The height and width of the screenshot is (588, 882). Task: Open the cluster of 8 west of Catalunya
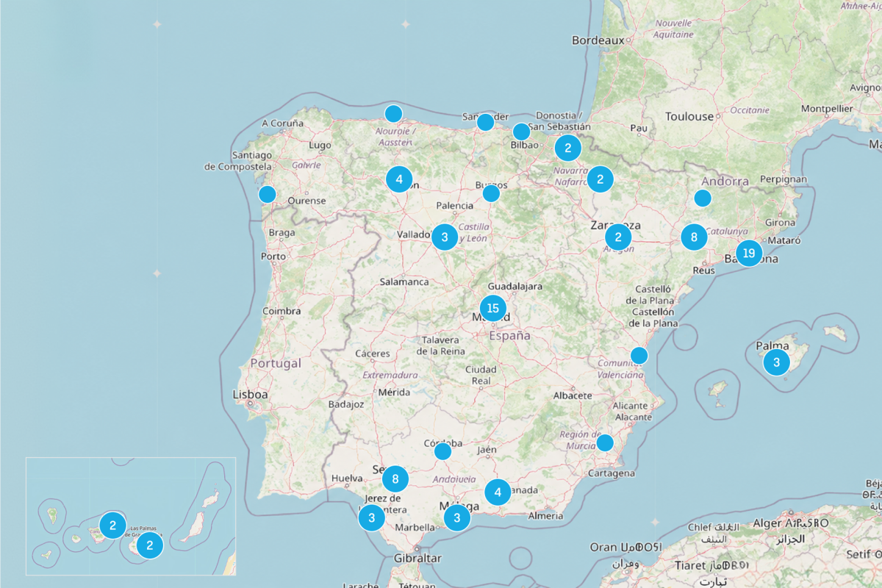pyautogui.click(x=694, y=237)
